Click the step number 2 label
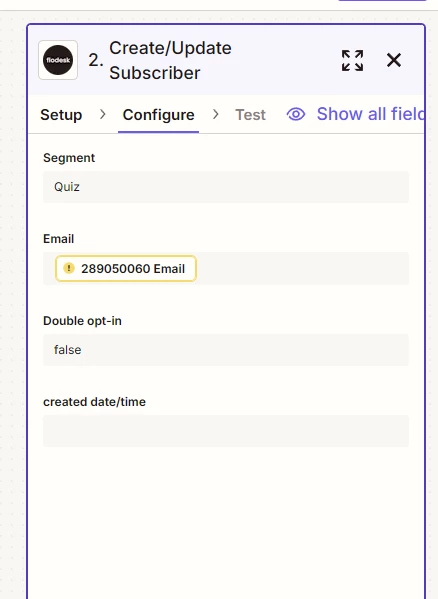This screenshot has height=599, width=438. 95,60
